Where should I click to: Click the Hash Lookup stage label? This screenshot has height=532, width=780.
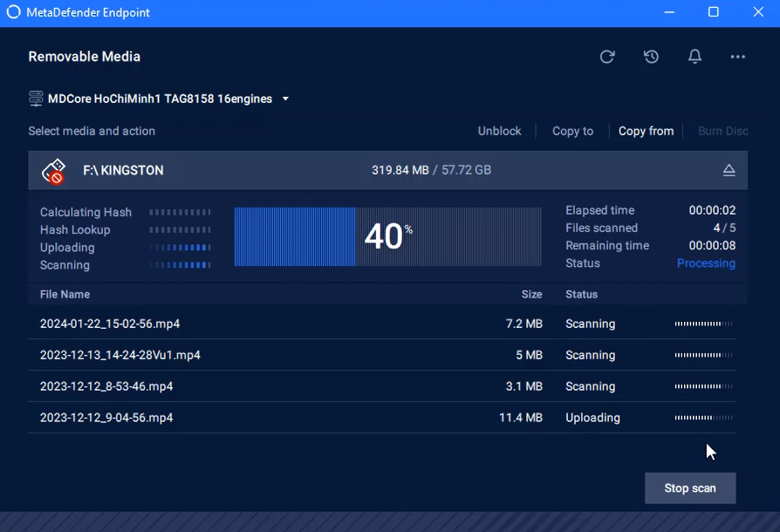click(75, 229)
